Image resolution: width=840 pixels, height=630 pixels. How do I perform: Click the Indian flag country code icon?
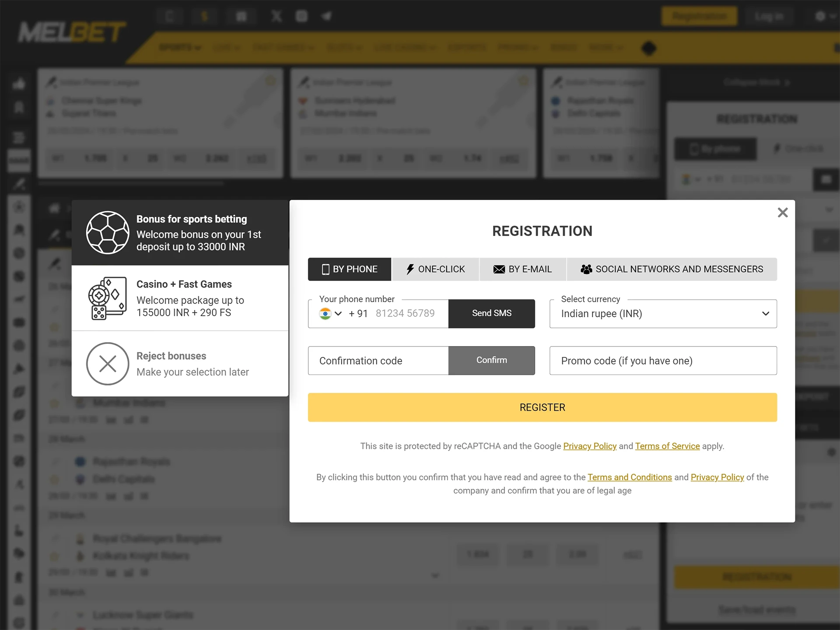pos(325,313)
